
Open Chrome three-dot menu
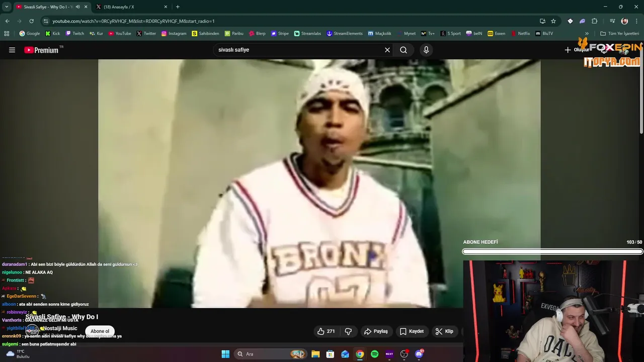(637, 21)
